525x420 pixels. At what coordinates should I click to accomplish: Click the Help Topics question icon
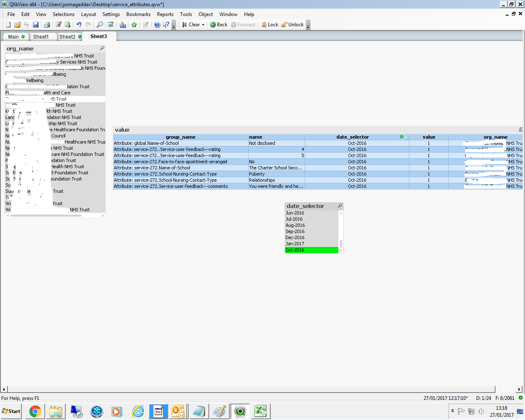pos(157,25)
